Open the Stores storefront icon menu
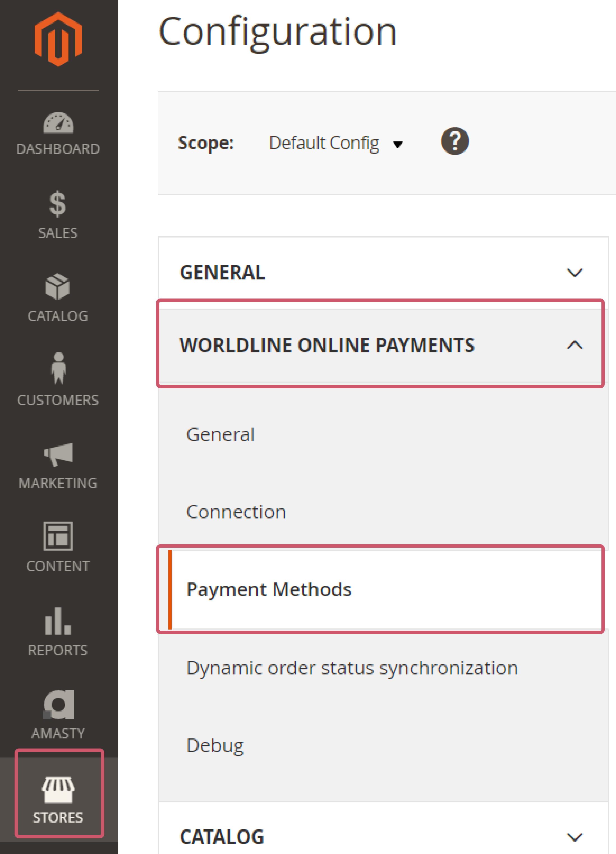The height and width of the screenshot is (854, 616). point(58,789)
